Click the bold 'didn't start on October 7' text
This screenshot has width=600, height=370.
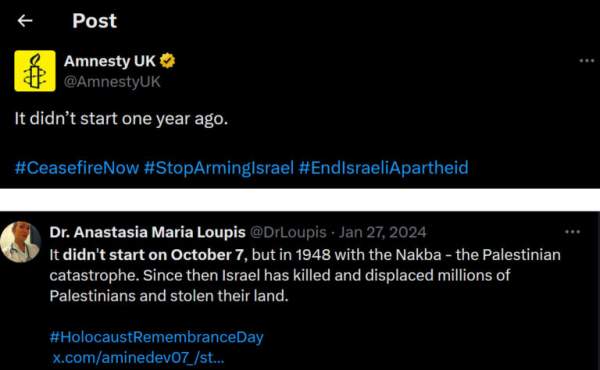(x=153, y=255)
